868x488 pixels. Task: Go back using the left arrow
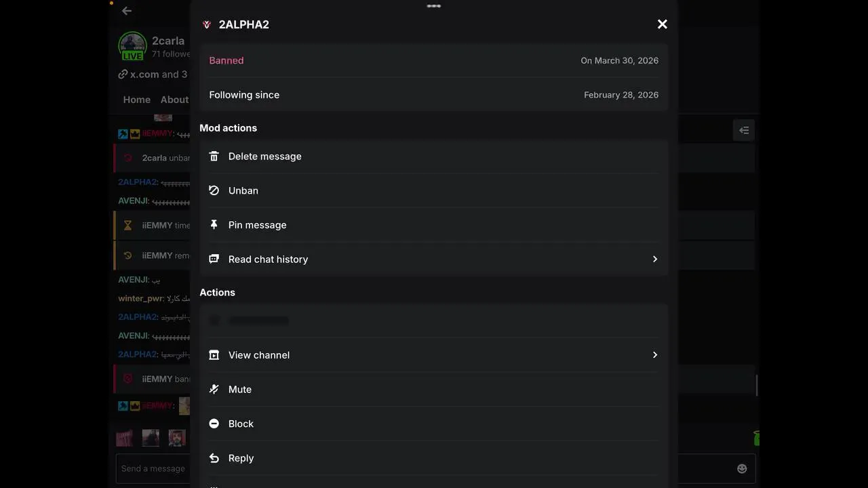(x=127, y=11)
